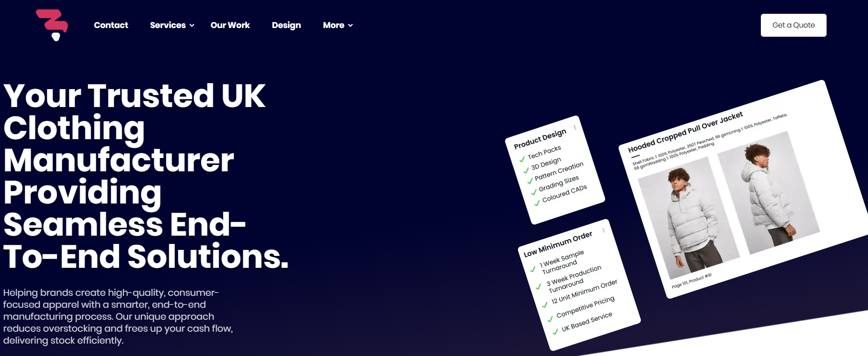
Task: Click the checkmark beside UK Based Service
Action: (555, 332)
